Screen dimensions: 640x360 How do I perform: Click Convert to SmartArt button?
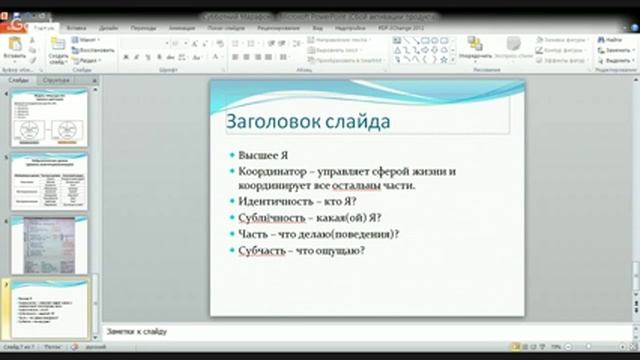point(346,60)
